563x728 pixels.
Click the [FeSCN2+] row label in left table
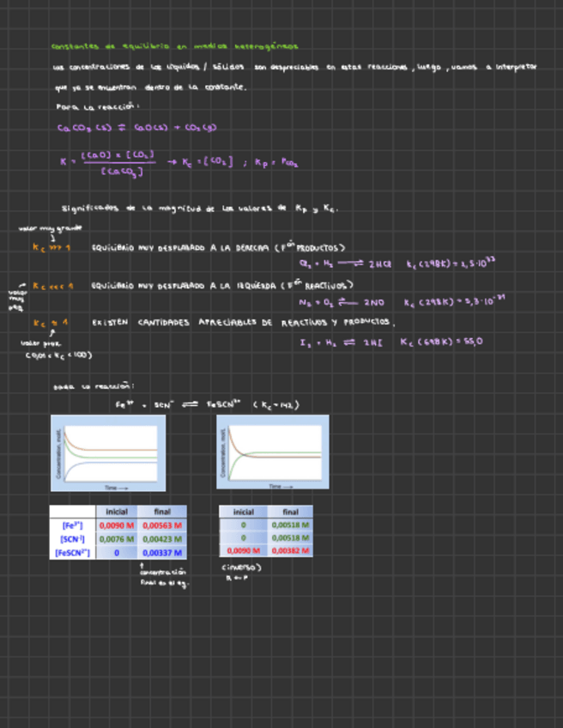click(73, 553)
